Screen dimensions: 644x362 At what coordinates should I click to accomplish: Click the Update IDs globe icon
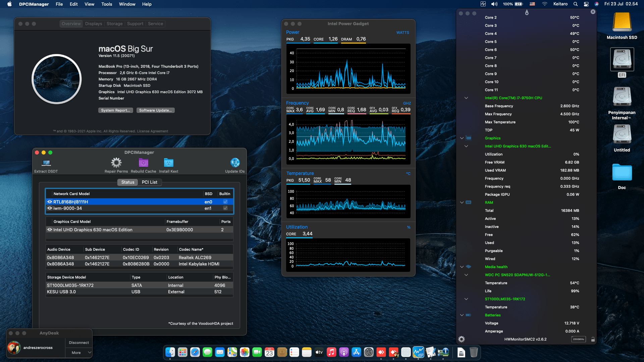pyautogui.click(x=235, y=163)
